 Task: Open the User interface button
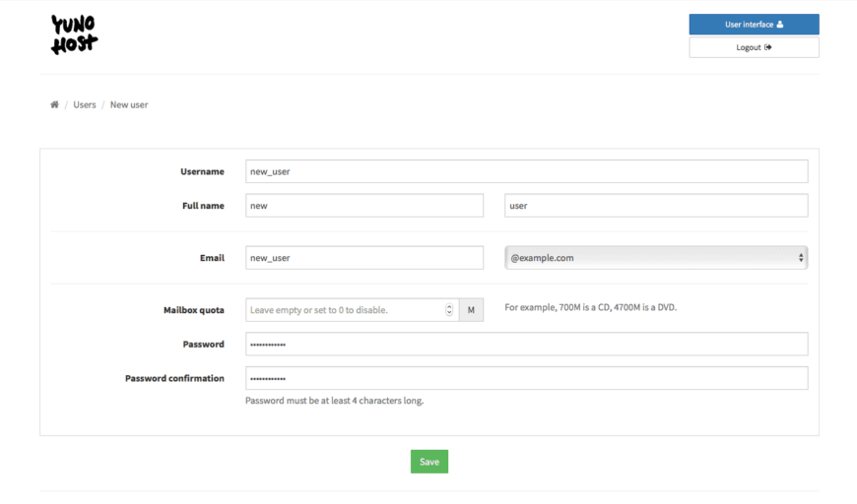point(754,25)
